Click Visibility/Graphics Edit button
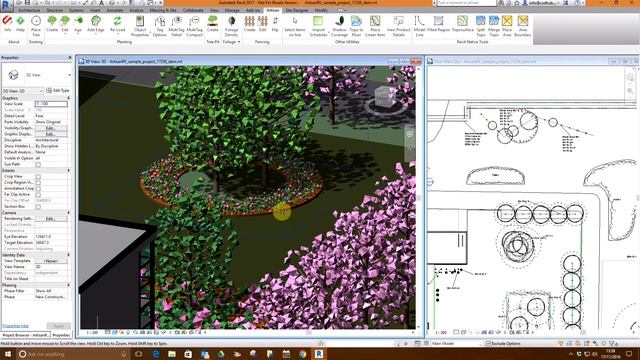This screenshot has width=640, height=360. [x=51, y=128]
